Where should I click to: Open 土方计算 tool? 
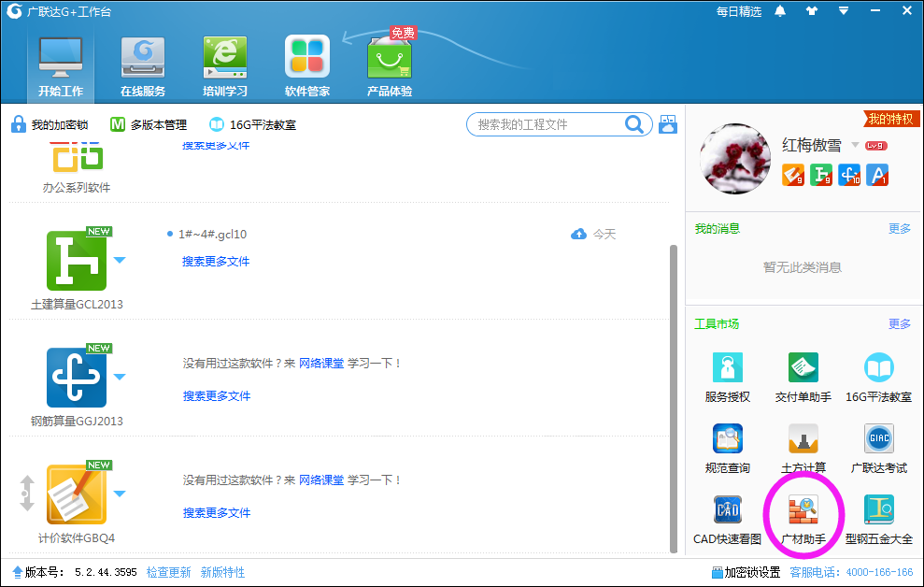(803, 448)
